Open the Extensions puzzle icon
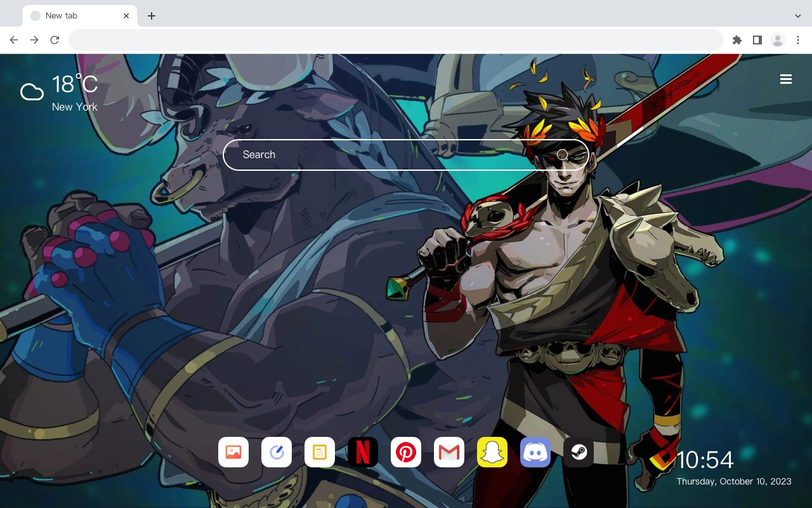Image resolution: width=812 pixels, height=508 pixels. coord(737,40)
